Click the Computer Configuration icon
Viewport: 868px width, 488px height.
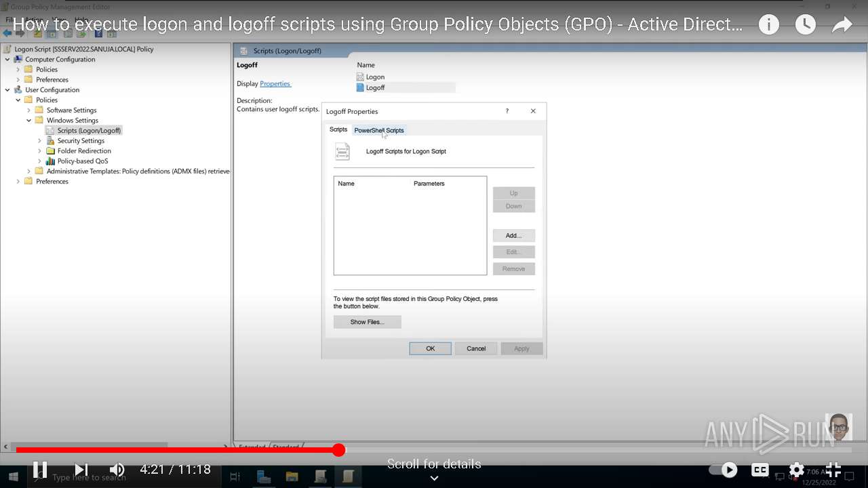coord(18,59)
